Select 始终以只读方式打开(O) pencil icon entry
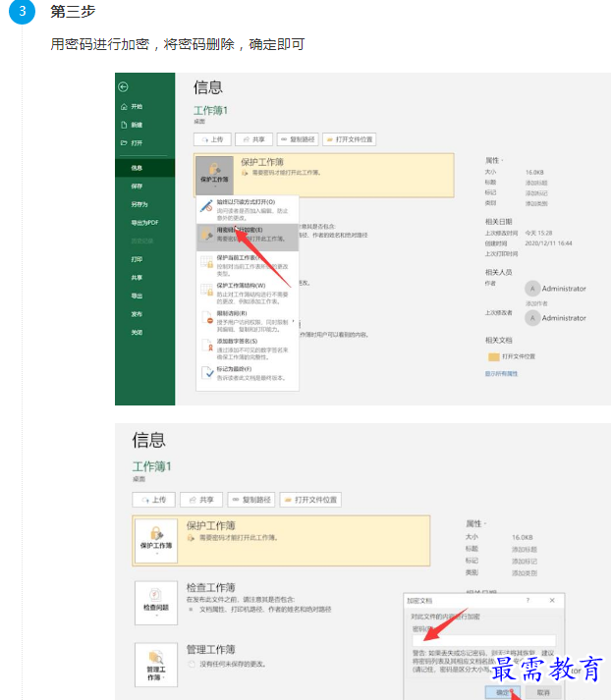 pyautogui.click(x=248, y=210)
